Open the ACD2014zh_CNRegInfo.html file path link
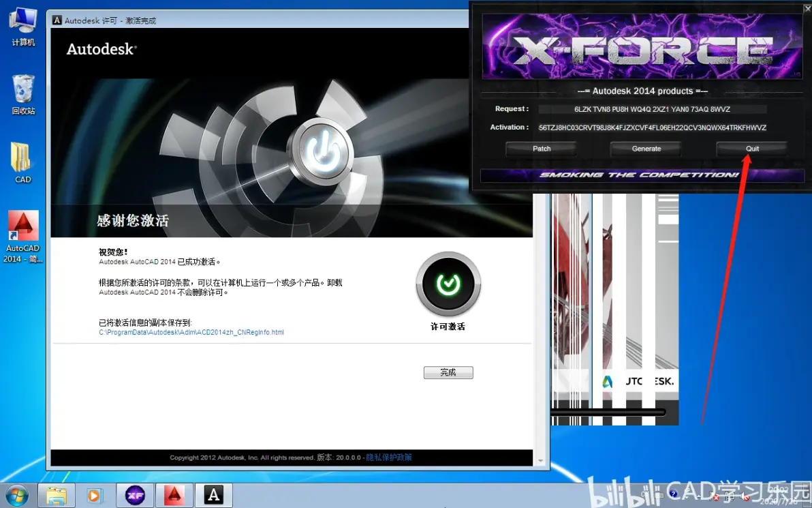This screenshot has width=812, height=508. pyautogui.click(x=191, y=332)
